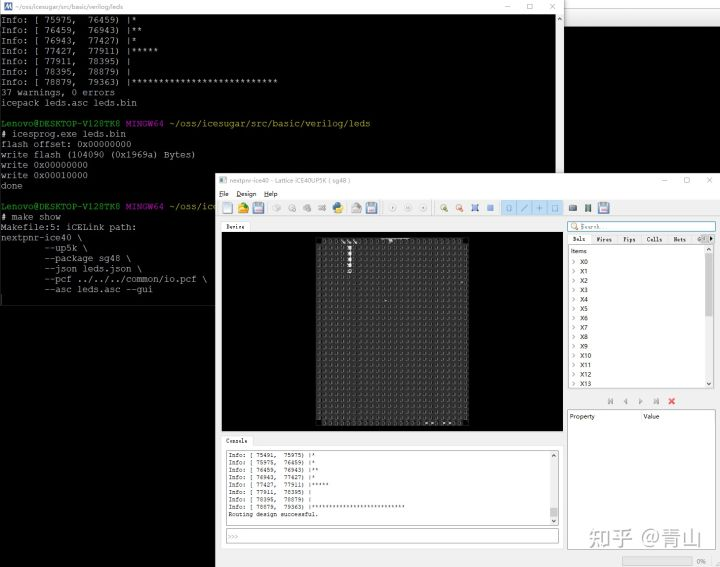Click the tab bar right scroll arrow
Image resolution: width=720 pixels, height=567 pixels.
711,240
